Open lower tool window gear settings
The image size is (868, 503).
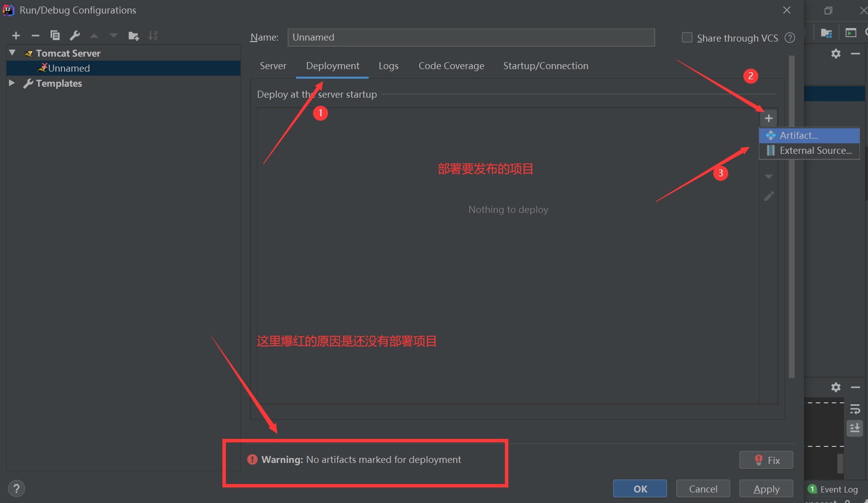836,387
